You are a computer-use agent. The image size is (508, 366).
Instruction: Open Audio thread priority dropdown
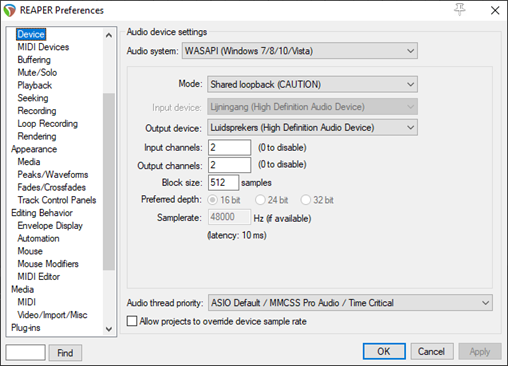click(350, 303)
